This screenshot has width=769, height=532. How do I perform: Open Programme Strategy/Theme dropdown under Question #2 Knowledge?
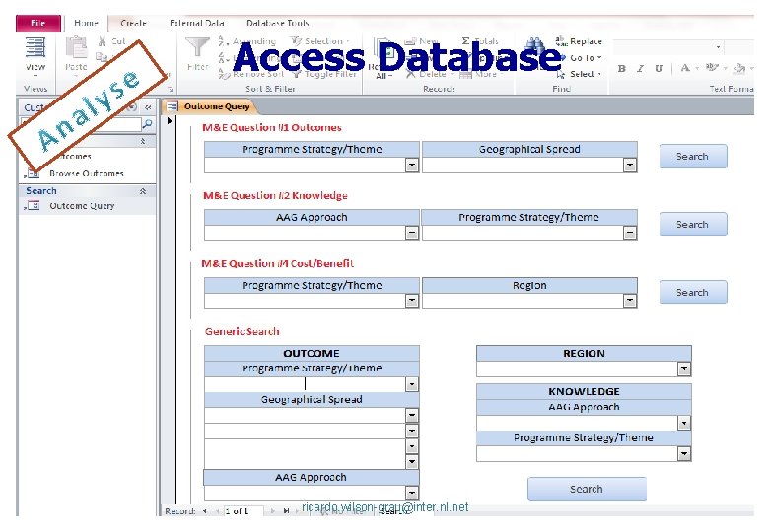pyautogui.click(x=630, y=233)
